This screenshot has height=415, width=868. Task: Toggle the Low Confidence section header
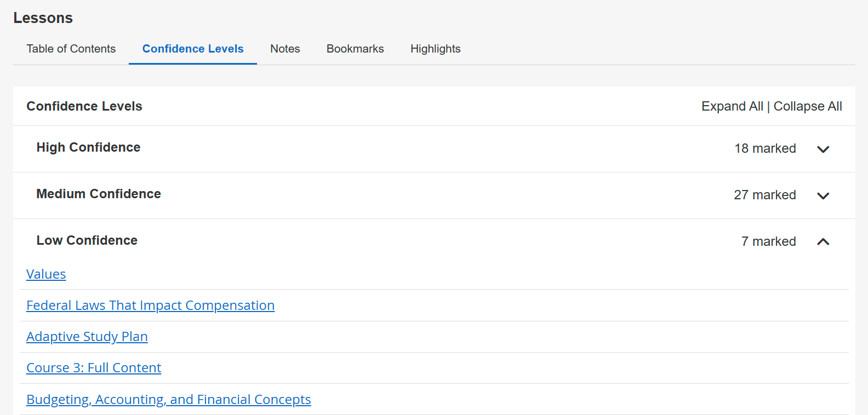[87, 240]
